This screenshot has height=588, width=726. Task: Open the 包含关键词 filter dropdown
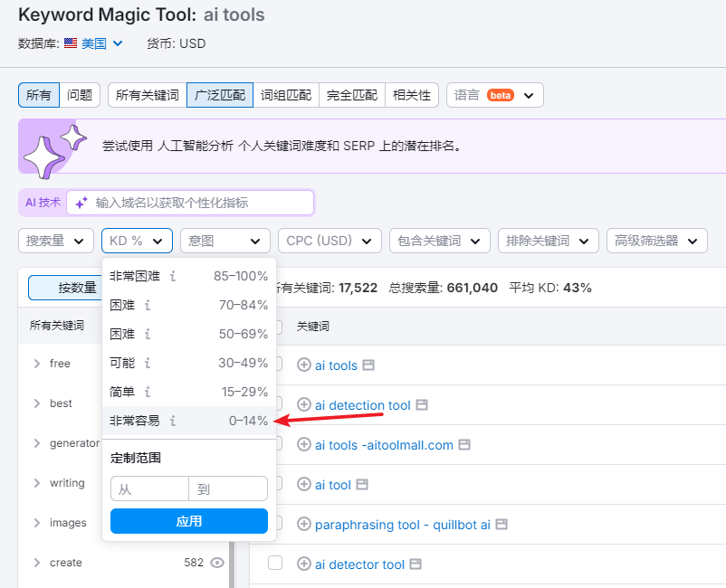(440, 241)
